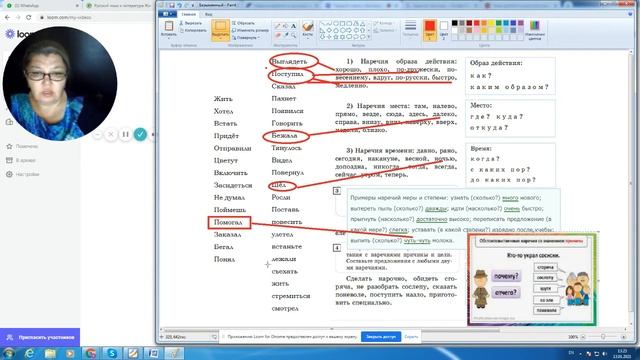Open the Windows Start menu orb

8,353
